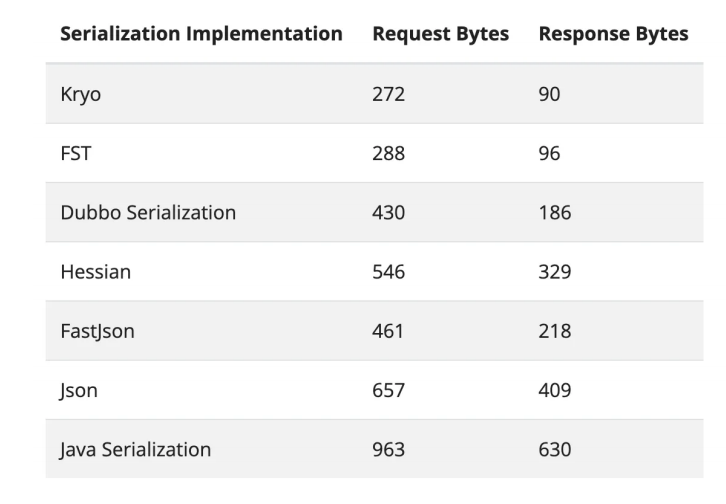The height and width of the screenshot is (504, 726).
Task: Select the Kryo row label
Action: tap(80, 94)
